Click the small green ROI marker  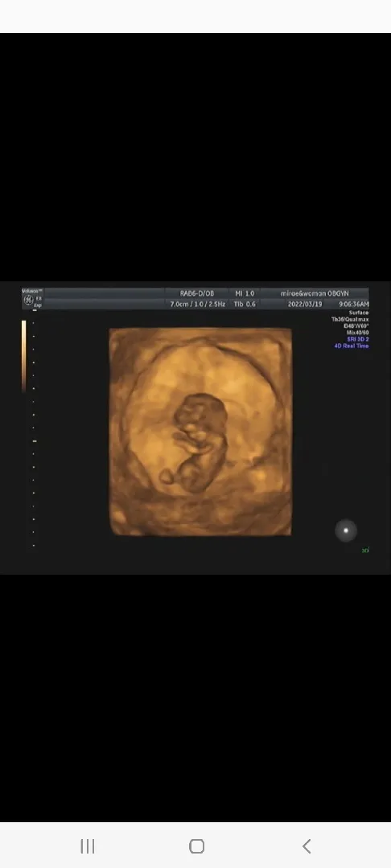365,550
